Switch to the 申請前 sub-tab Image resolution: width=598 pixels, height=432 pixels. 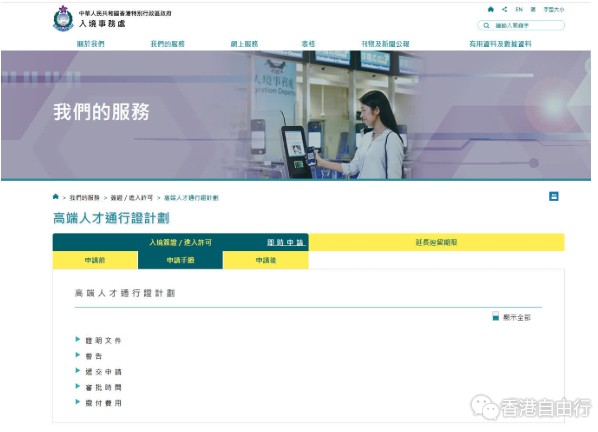click(95, 260)
